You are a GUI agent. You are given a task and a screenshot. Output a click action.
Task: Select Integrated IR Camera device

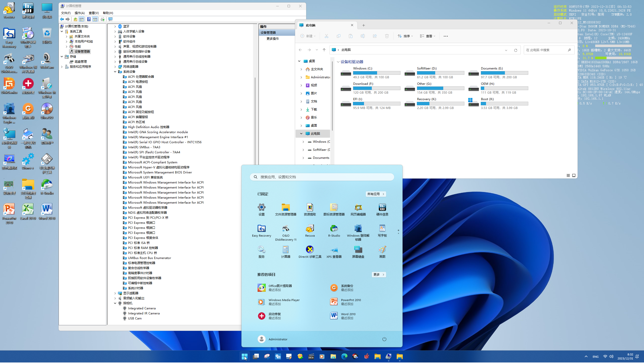[144, 313]
